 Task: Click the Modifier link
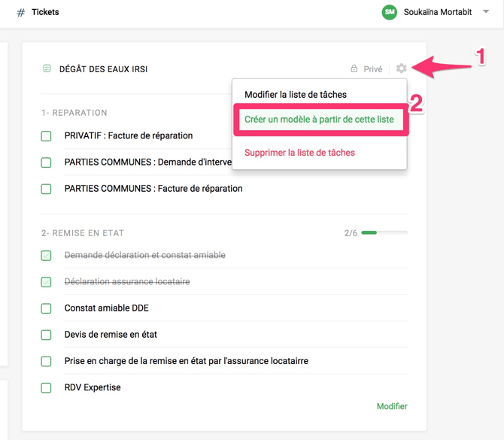point(392,406)
